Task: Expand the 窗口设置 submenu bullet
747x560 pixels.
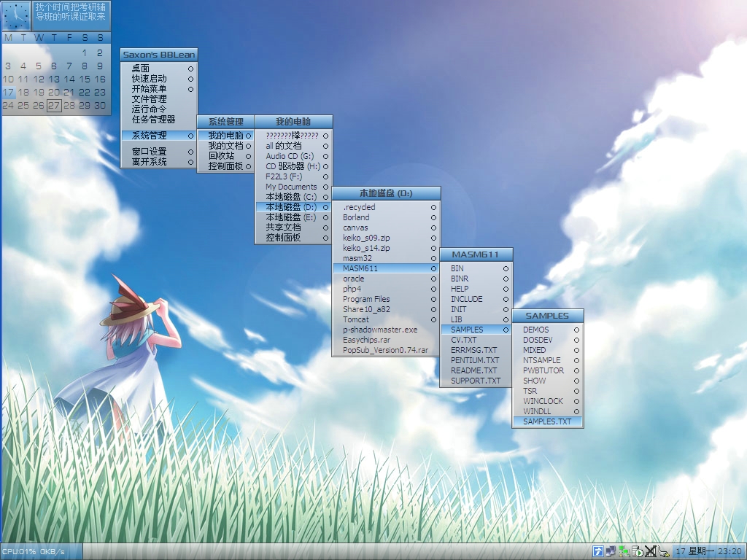Action: click(190, 152)
